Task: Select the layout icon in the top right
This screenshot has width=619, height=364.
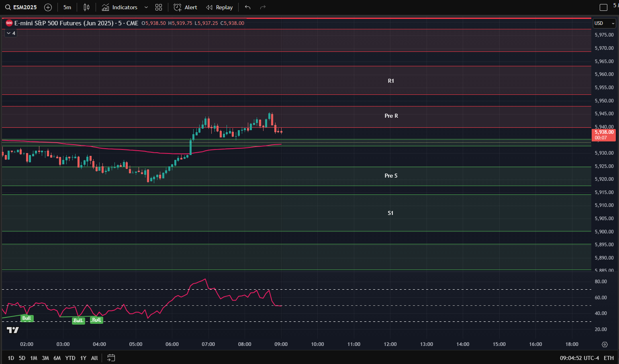Action: click(x=603, y=7)
